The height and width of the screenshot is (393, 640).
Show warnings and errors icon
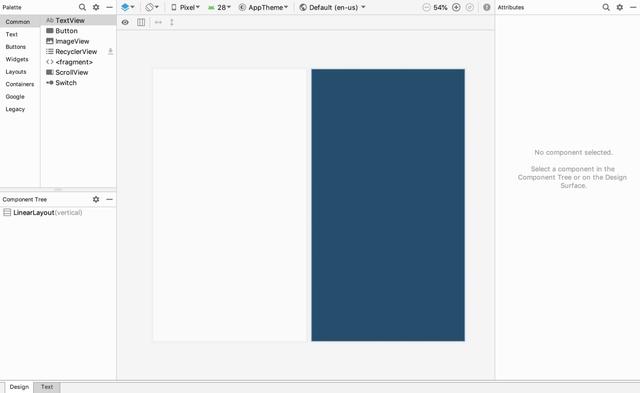(x=487, y=7)
